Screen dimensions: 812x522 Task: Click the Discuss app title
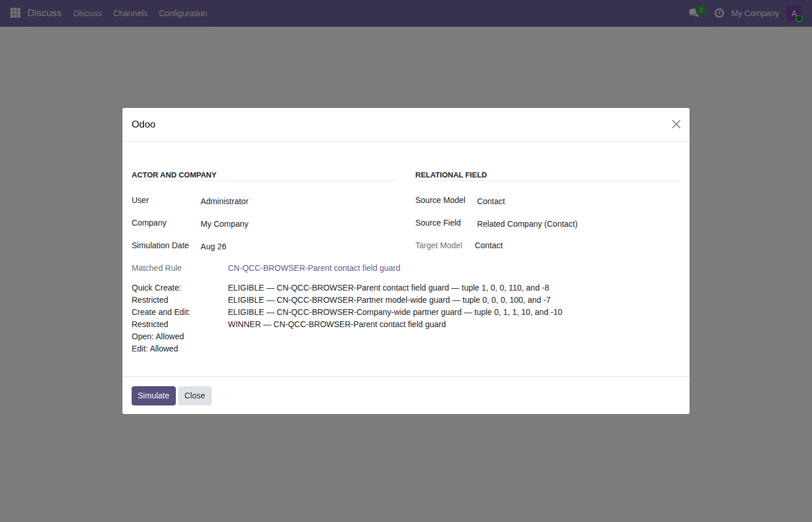[45, 13]
